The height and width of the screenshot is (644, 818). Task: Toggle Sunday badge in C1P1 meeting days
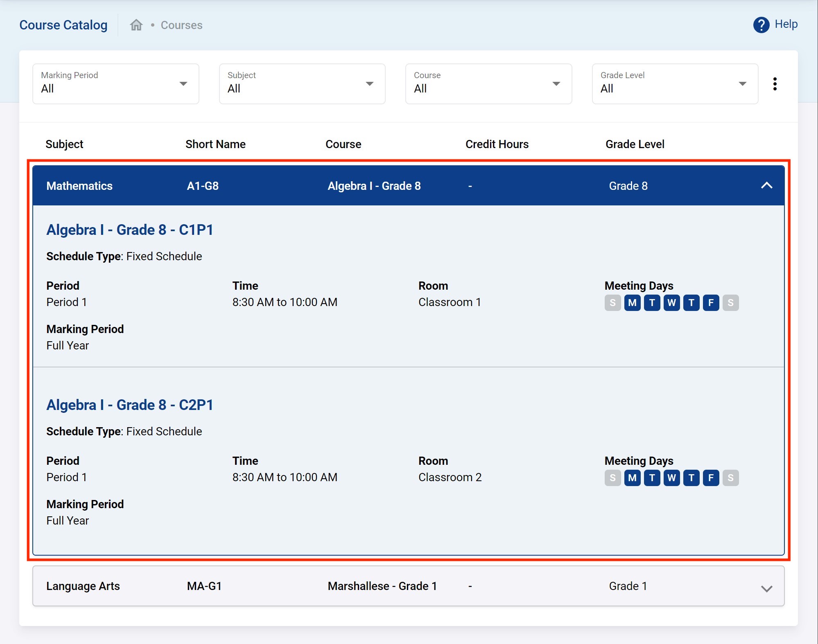612,303
